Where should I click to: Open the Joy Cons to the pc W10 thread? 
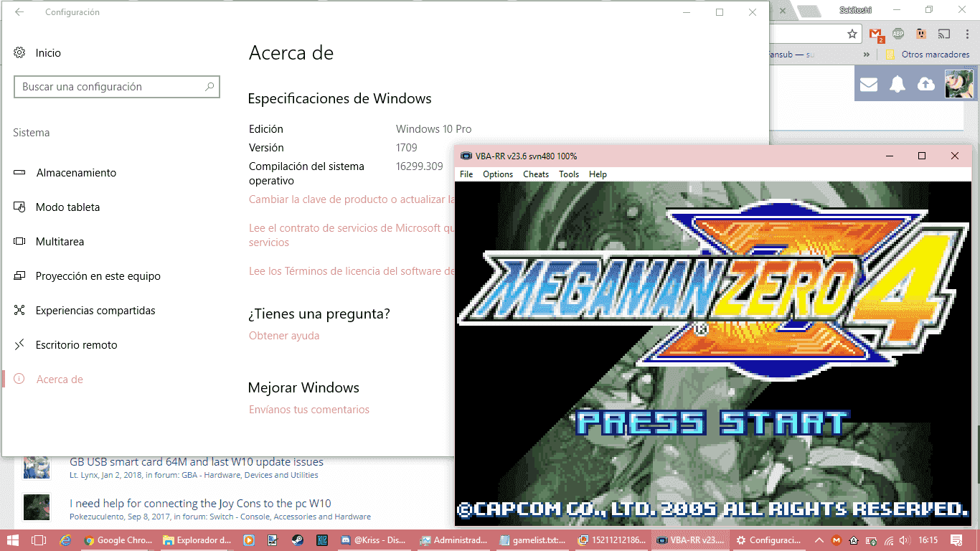[x=200, y=504]
